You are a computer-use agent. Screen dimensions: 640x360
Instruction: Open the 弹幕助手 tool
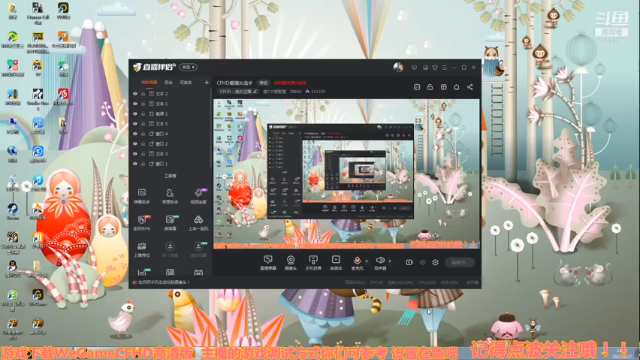coord(142,196)
